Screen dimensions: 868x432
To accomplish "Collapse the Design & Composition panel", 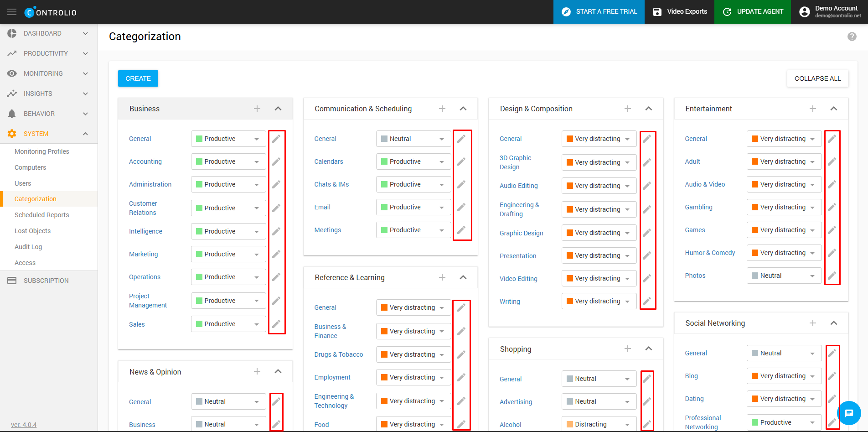I will [649, 109].
